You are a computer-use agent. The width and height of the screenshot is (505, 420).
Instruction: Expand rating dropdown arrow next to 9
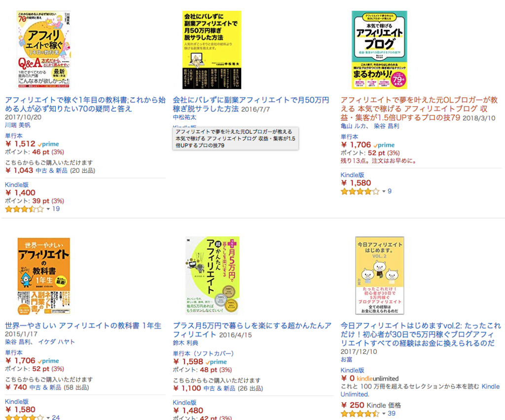(x=384, y=191)
